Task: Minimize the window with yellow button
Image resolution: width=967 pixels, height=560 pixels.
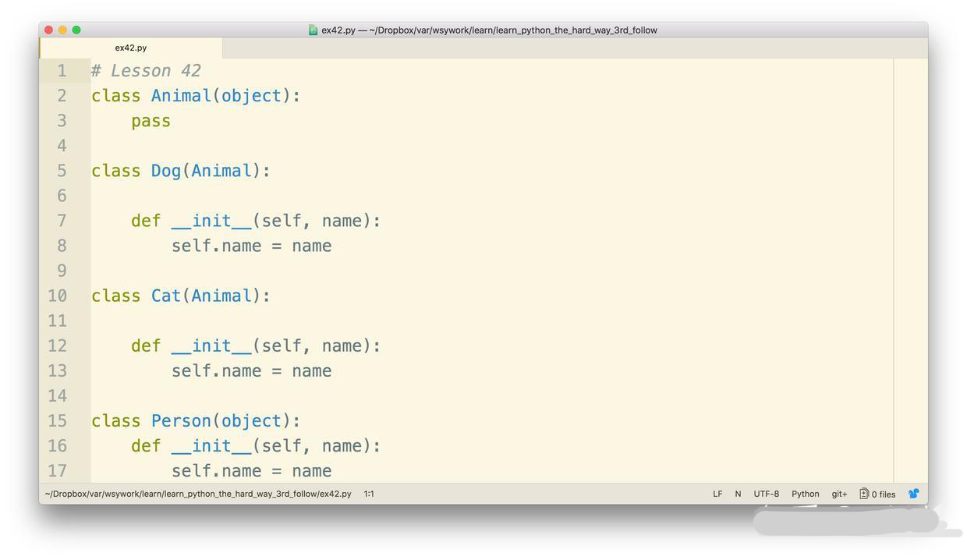Action: (x=62, y=30)
